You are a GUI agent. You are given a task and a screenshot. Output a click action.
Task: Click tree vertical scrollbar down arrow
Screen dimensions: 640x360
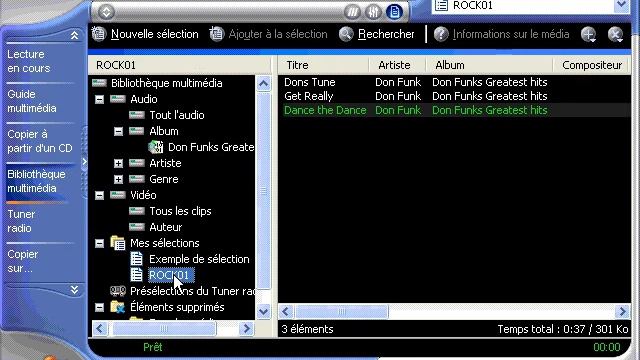[264, 312]
